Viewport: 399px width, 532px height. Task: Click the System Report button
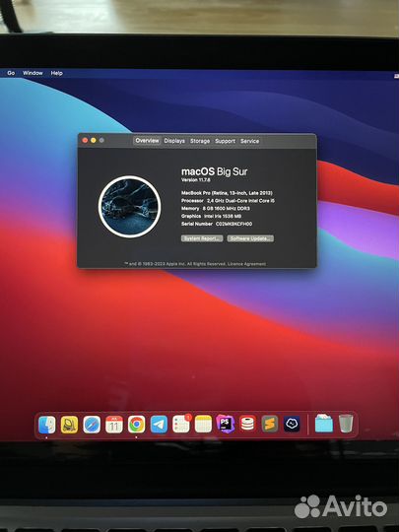202,238
